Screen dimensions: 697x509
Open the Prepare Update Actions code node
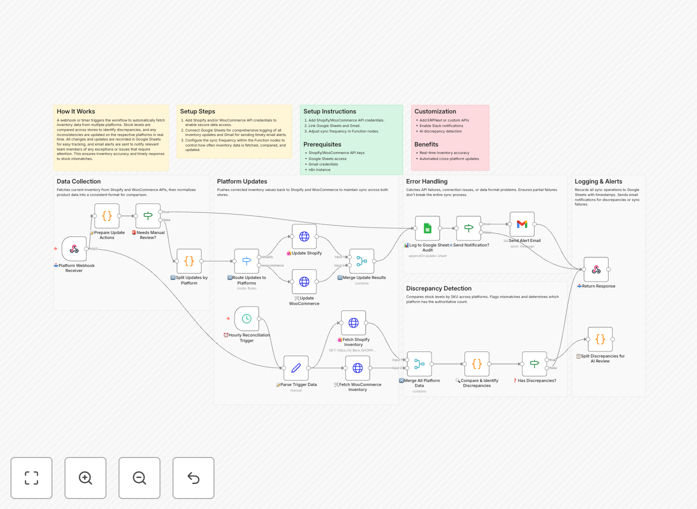[x=107, y=216]
